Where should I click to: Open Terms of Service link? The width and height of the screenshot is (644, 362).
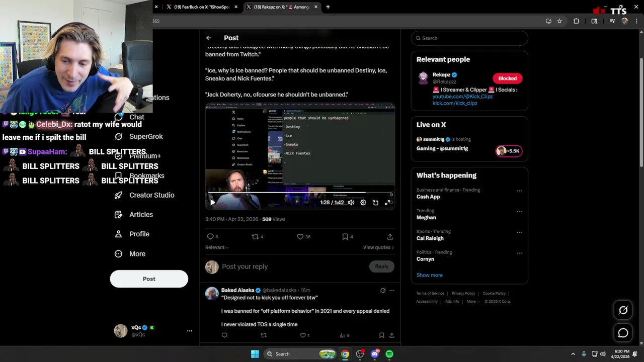click(x=430, y=294)
